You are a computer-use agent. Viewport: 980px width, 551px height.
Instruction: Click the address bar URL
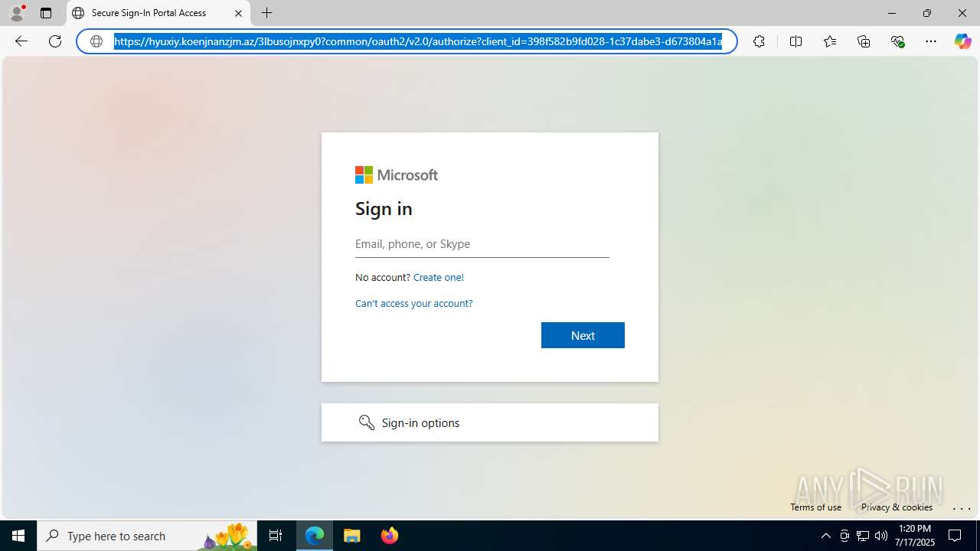pos(418,41)
